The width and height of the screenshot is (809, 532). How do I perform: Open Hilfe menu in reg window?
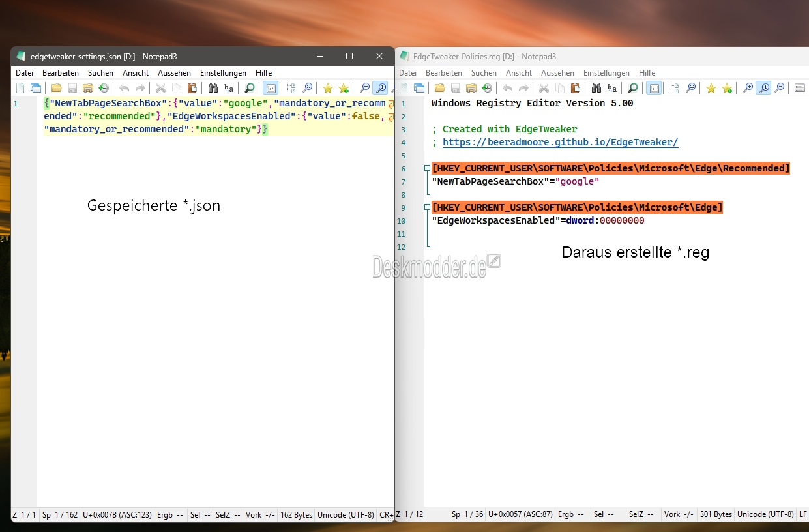pyautogui.click(x=647, y=73)
